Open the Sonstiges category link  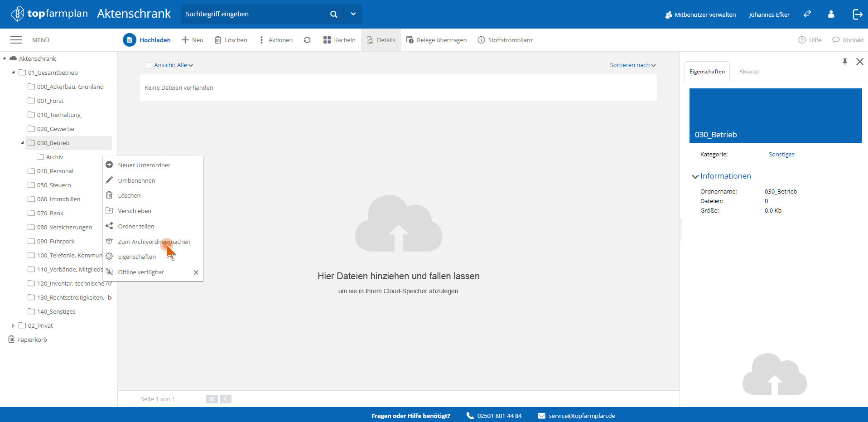point(781,155)
